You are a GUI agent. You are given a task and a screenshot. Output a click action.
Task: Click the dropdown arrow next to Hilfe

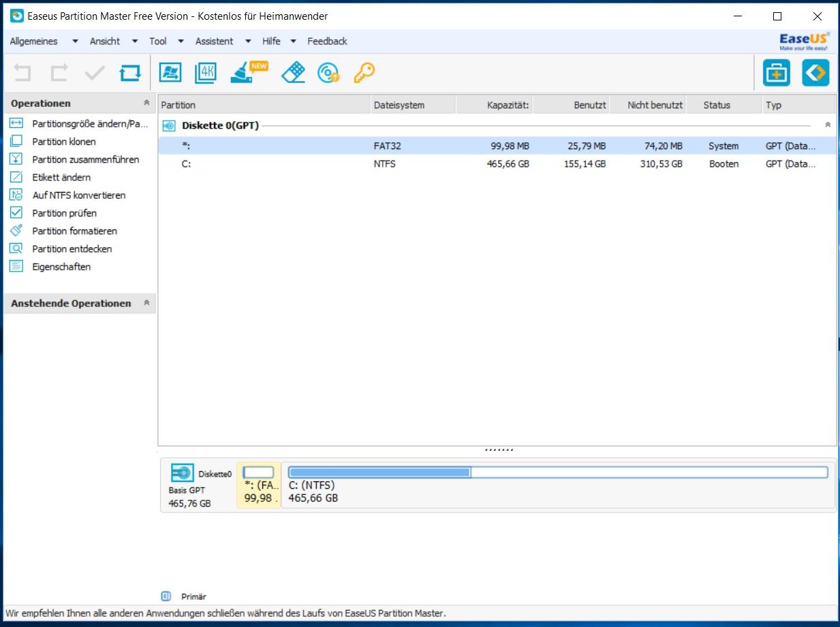tap(294, 42)
